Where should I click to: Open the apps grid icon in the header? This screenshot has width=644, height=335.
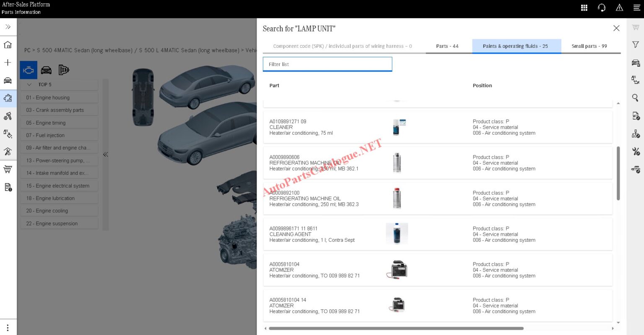tap(584, 8)
